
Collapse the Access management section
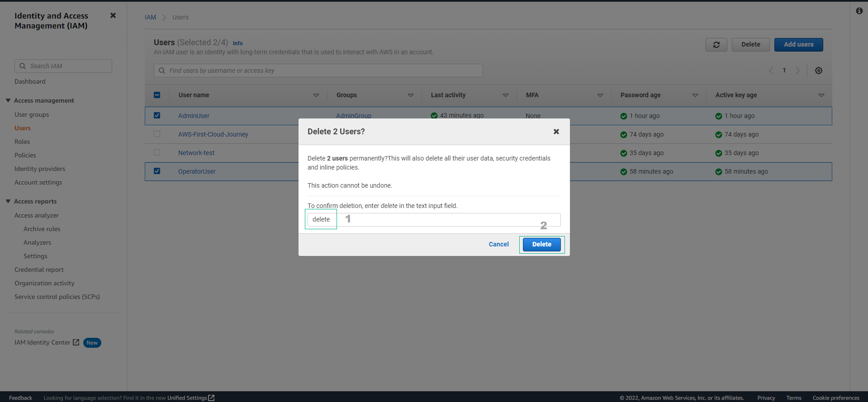point(8,100)
